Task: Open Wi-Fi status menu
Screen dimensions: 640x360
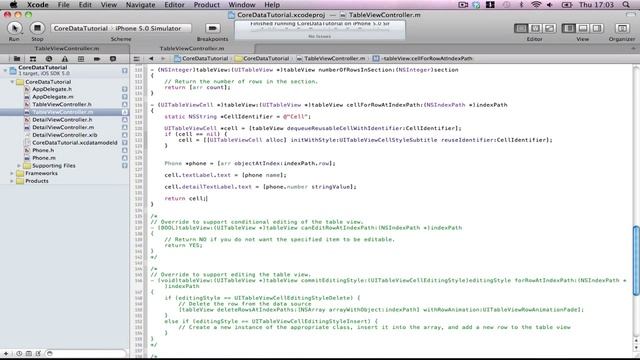Action: (x=536, y=5)
